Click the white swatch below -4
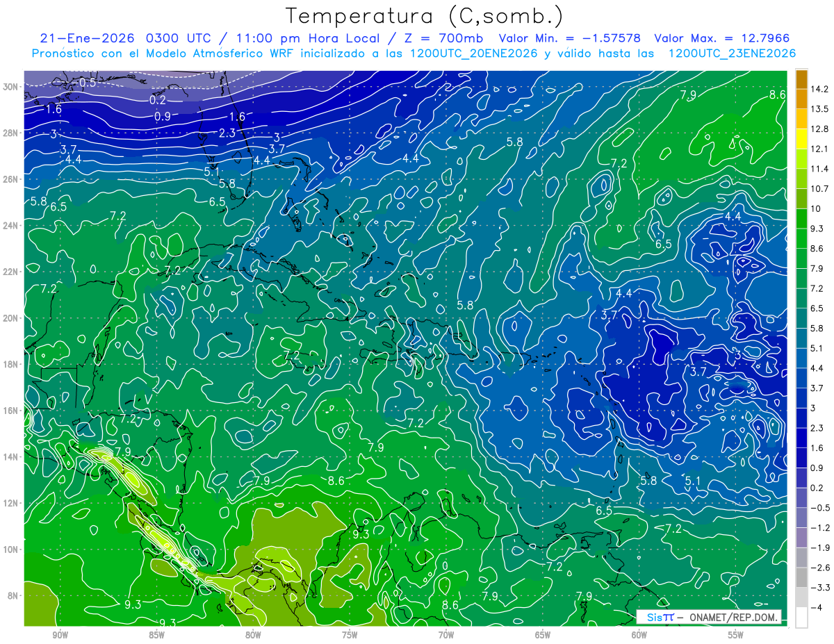The width and height of the screenshot is (834, 644). 801,618
